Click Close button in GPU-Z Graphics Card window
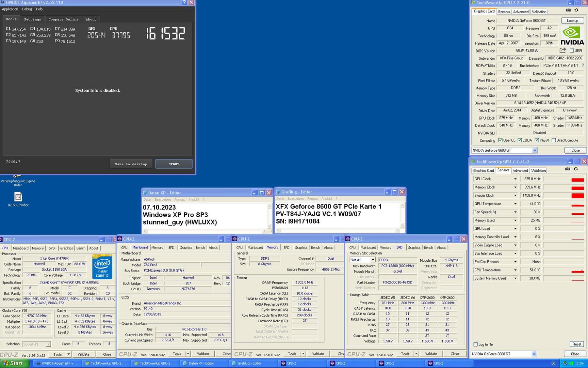Viewport: 588px width, 368px height. coord(575,150)
